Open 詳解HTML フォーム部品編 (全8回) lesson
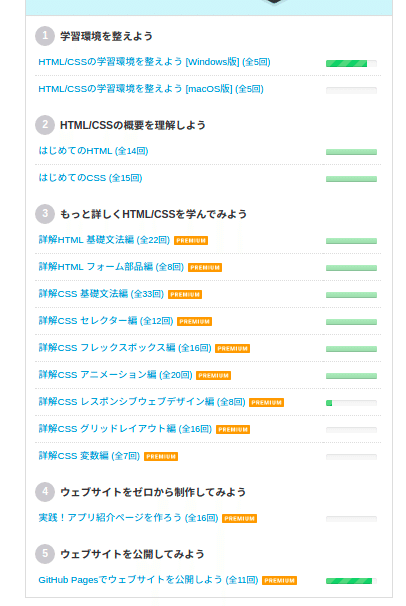Screen dimensions: 406x606 (111, 267)
